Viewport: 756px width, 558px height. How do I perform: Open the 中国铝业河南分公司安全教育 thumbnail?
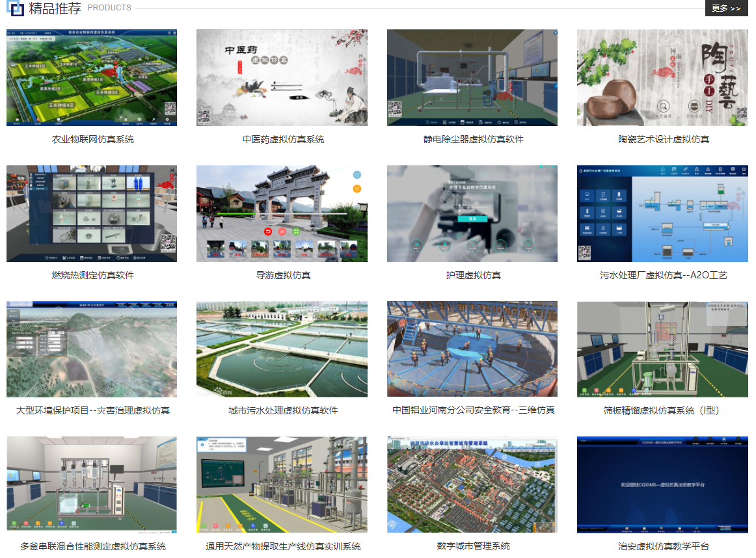pos(472,349)
